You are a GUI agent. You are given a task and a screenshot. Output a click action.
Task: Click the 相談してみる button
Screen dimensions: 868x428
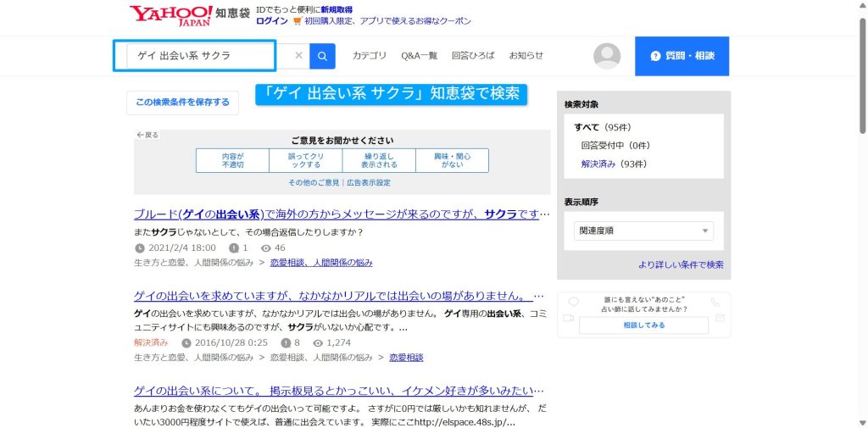[644, 325]
